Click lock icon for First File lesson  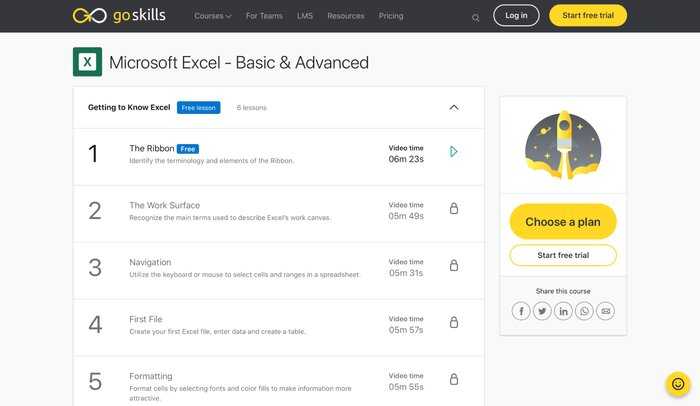(454, 322)
